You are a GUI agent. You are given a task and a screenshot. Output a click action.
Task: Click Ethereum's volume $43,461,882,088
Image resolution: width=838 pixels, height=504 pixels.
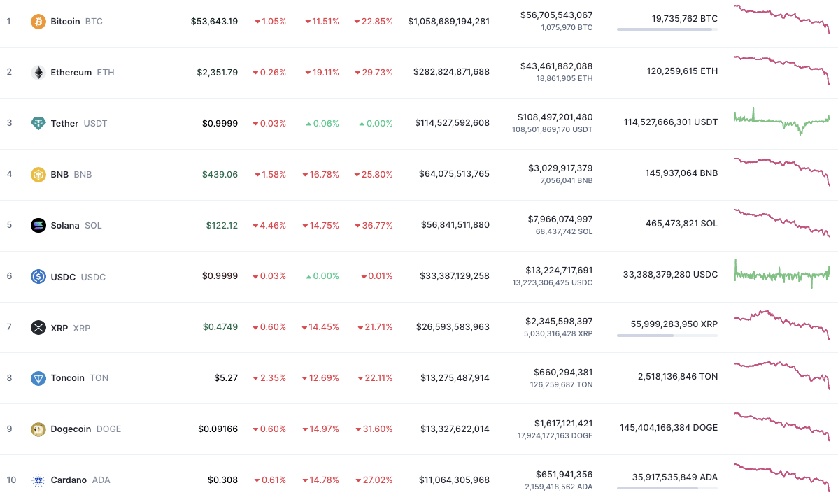556,66
